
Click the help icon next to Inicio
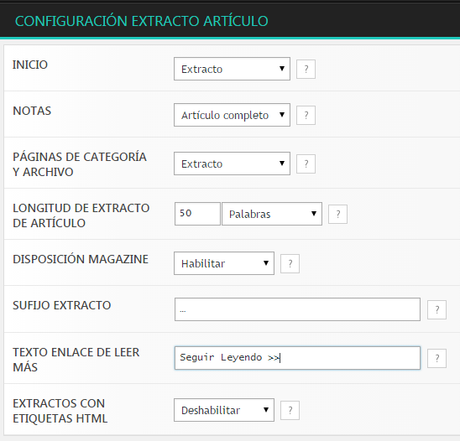[306, 69]
